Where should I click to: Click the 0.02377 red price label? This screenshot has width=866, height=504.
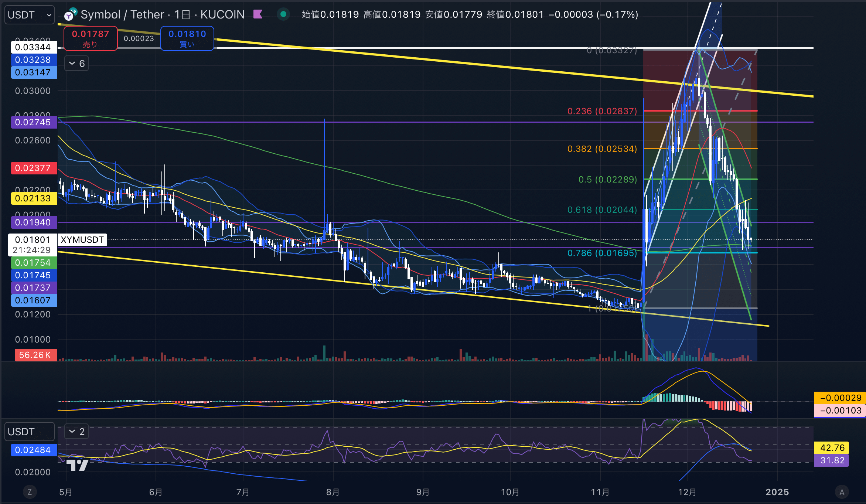tap(34, 168)
